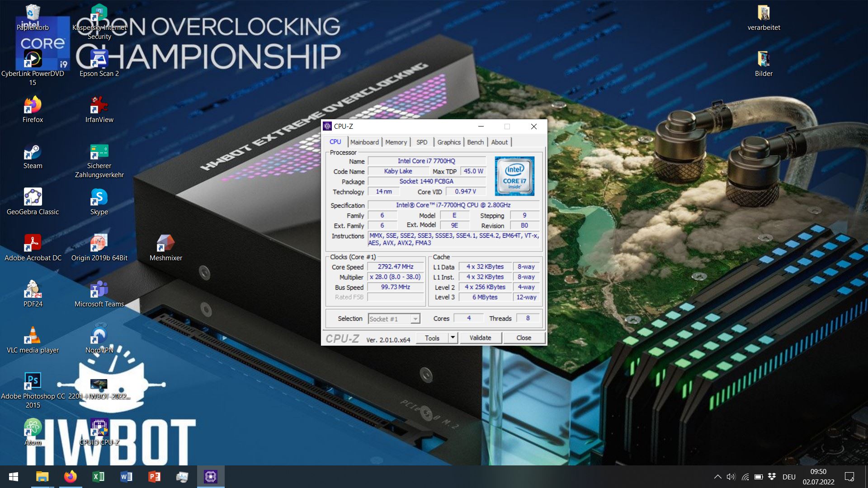Click the Package value Socket 1440 FCBGA
This screenshot has height=488, width=868.
coord(426,181)
